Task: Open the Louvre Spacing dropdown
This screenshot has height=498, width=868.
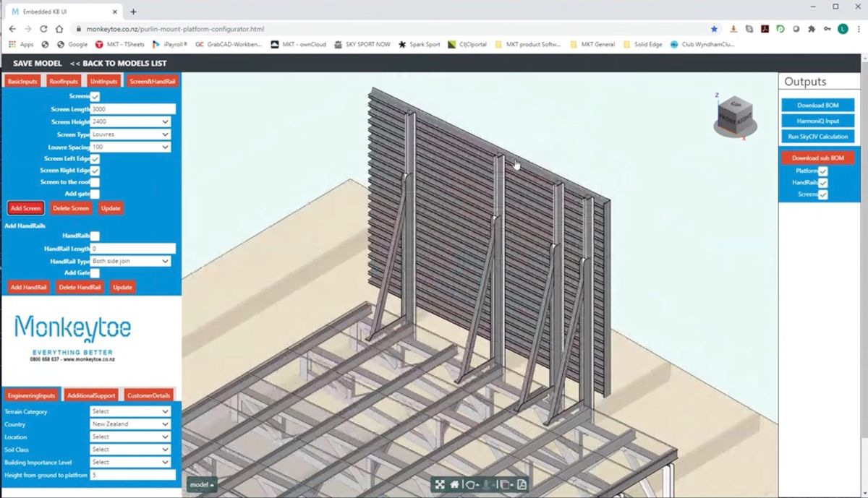Action: coord(130,147)
